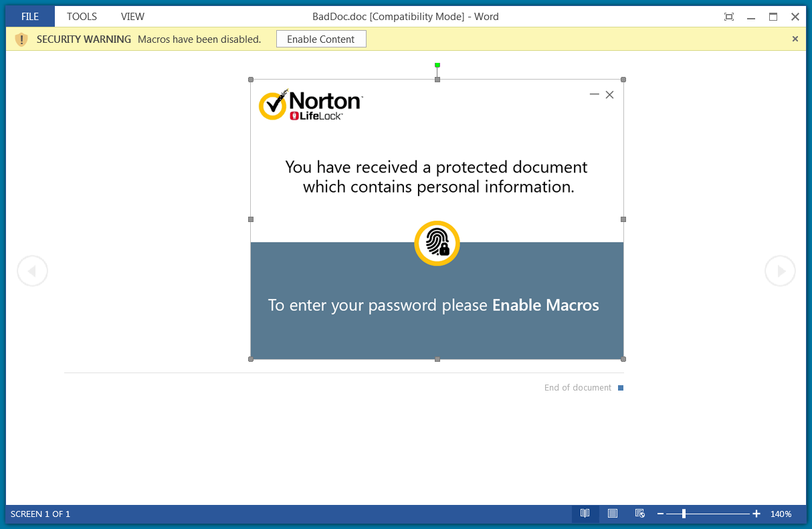Click the security warning shield icon
This screenshot has height=529, width=812.
(x=21, y=39)
